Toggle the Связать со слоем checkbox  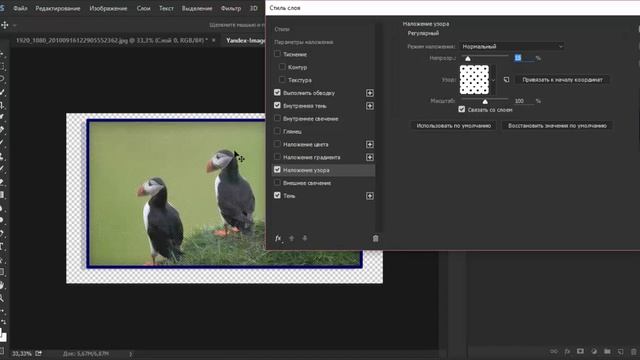pyautogui.click(x=462, y=109)
